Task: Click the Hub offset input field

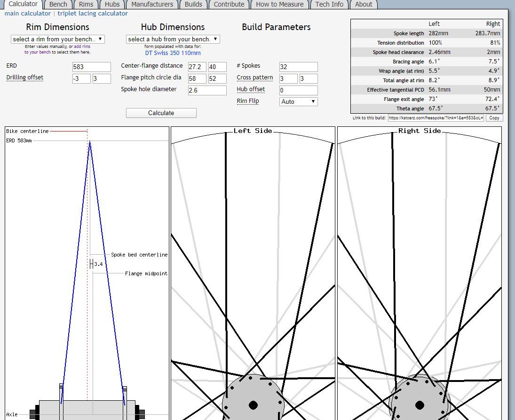Action: [x=298, y=90]
